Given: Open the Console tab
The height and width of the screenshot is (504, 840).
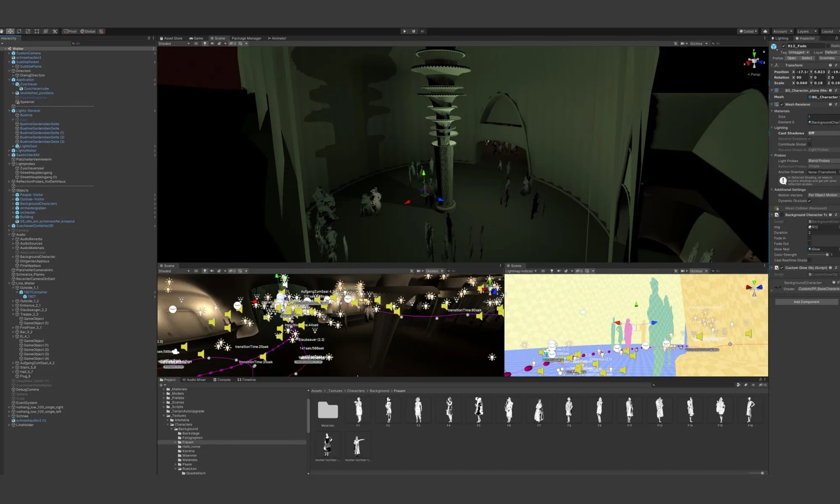Looking at the screenshot, I should 221,380.
